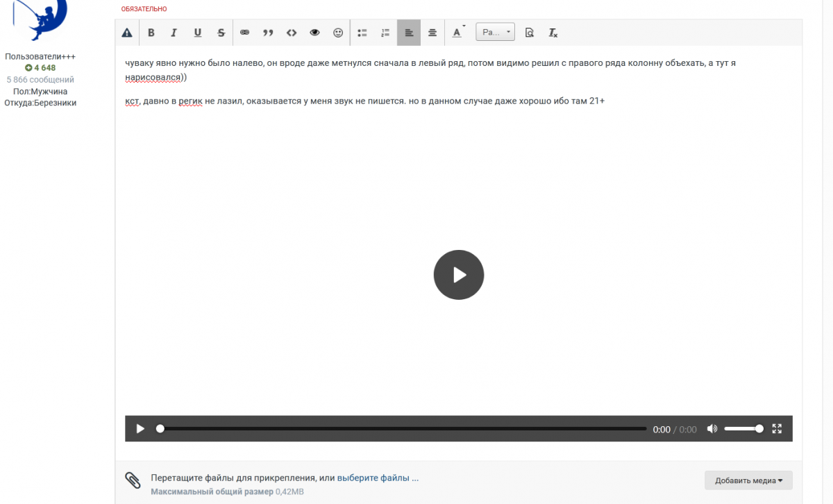Insert a quote block
This screenshot has width=833, height=504.
[268, 33]
